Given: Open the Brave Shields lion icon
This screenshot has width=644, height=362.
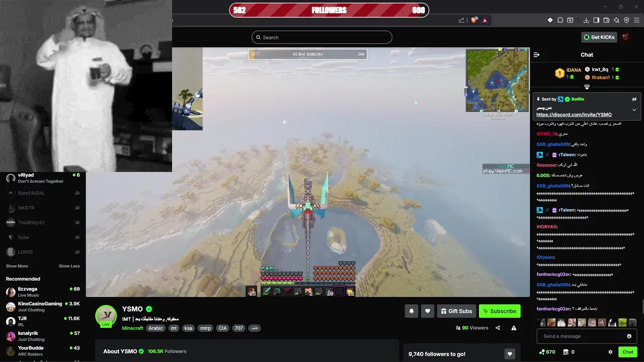Looking at the screenshot, I should click(x=474, y=20).
